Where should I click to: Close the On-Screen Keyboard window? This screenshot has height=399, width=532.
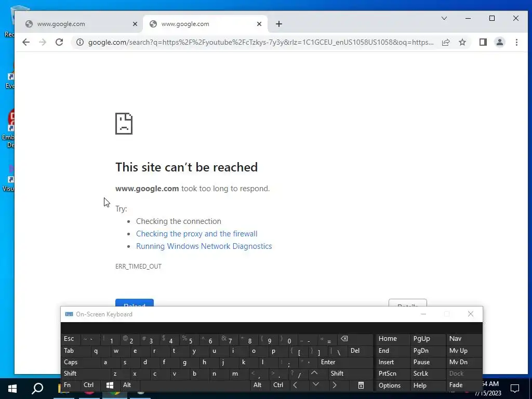coord(471,314)
